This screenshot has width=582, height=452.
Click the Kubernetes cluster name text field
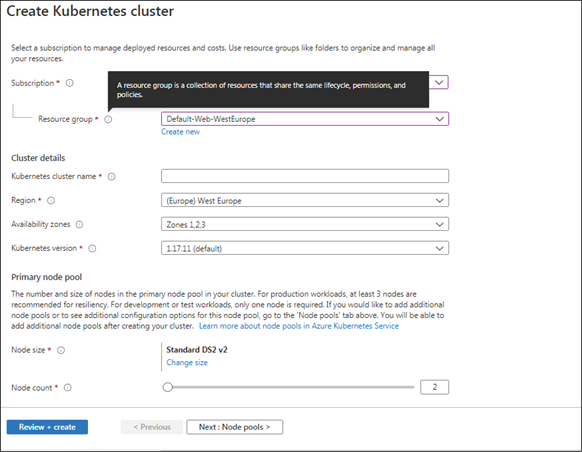[x=305, y=176]
